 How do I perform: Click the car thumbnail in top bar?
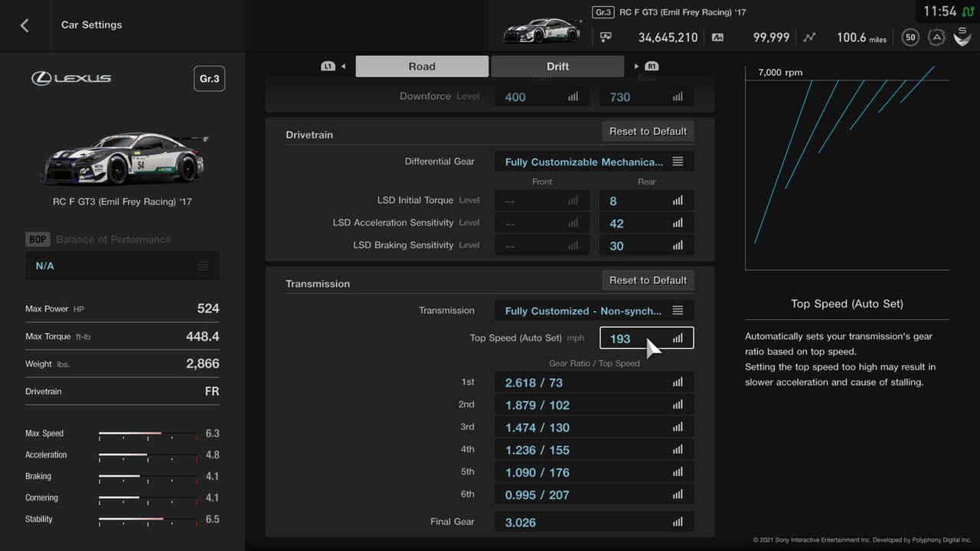(x=542, y=29)
